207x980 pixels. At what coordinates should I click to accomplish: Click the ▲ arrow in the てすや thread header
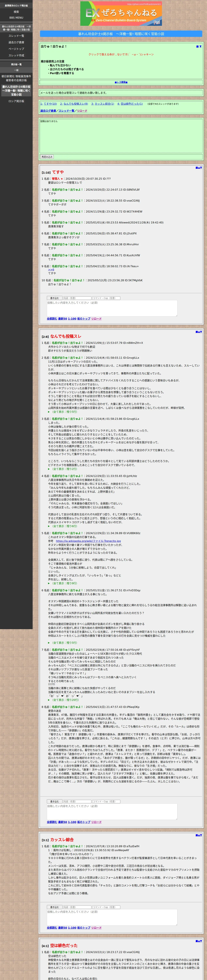point(199,167)
